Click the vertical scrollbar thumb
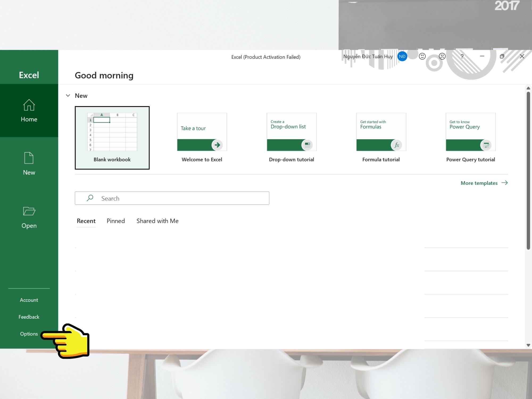This screenshot has height=399, width=532. (x=528, y=171)
